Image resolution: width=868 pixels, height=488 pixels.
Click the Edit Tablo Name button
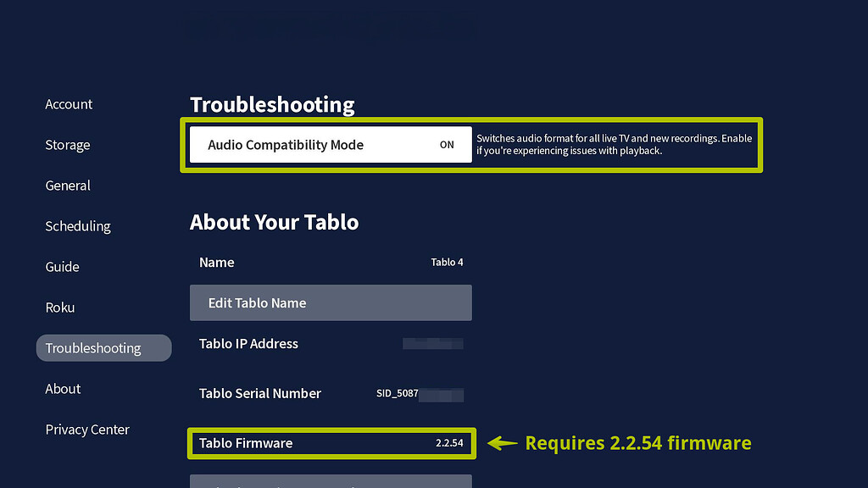click(331, 302)
